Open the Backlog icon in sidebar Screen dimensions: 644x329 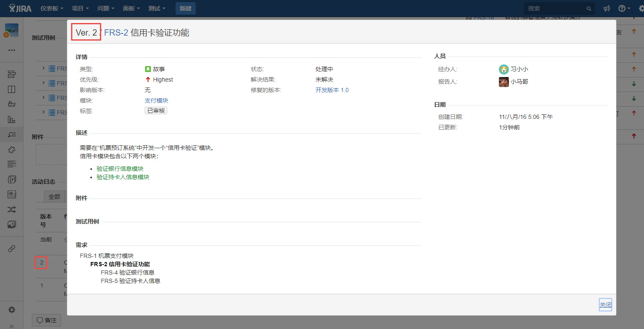coord(12,75)
